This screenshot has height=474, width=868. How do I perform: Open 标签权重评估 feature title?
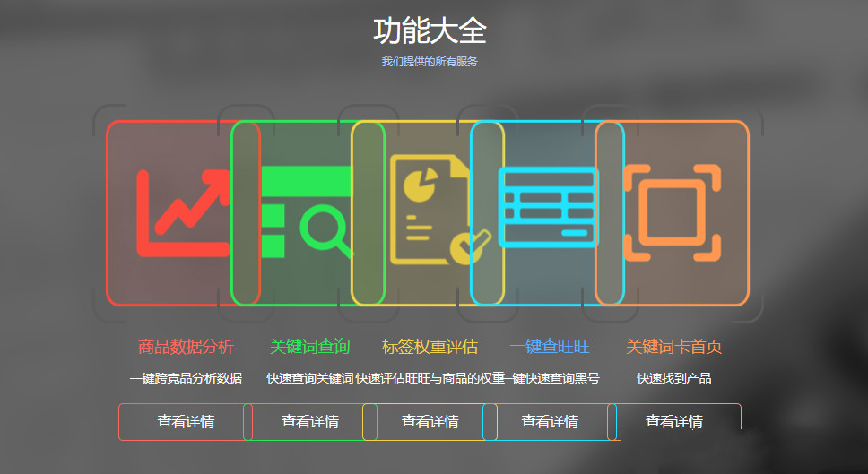pyautogui.click(x=430, y=347)
